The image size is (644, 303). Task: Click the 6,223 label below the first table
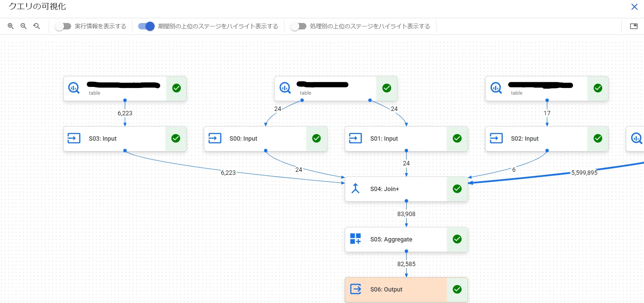(x=125, y=113)
